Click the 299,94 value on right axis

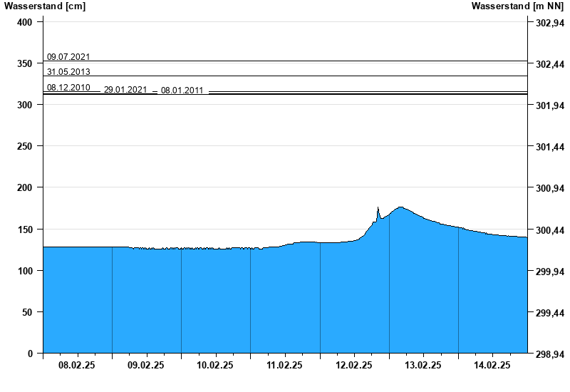tap(550, 272)
